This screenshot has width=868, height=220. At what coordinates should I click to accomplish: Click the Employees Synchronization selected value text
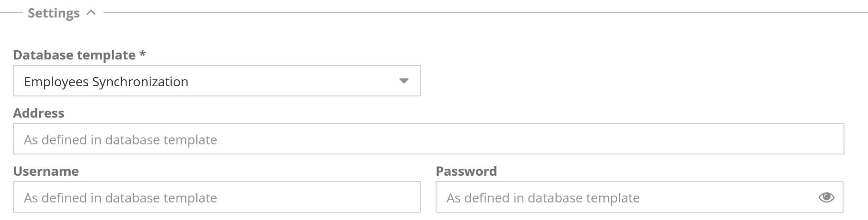[106, 82]
